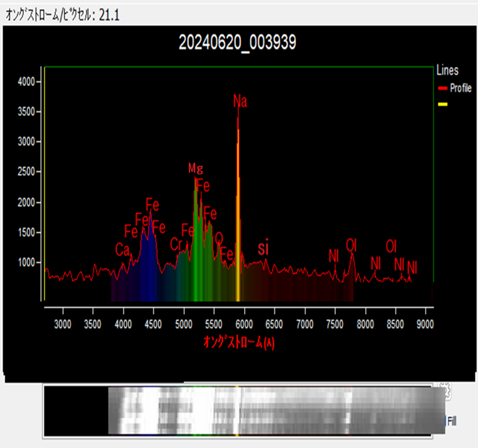Click the 6000 tick on x-axis
Screen dimensions: 478x448
[244, 325]
